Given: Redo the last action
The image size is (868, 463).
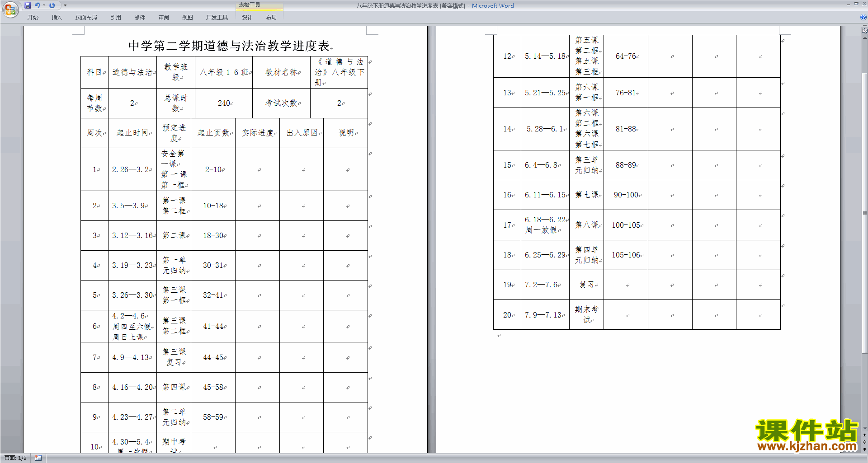Looking at the screenshot, I should point(52,5).
